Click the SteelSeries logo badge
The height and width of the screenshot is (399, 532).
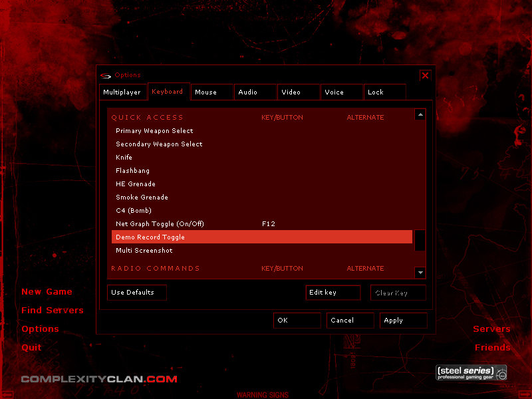(471, 373)
